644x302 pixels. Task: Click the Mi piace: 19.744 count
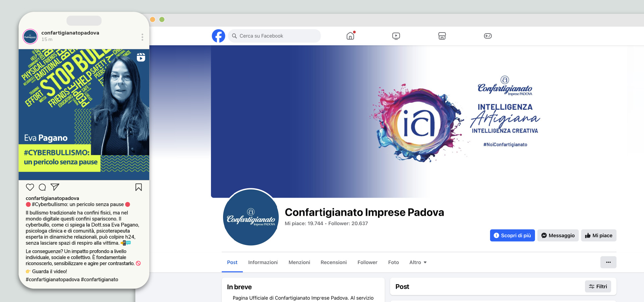point(304,223)
